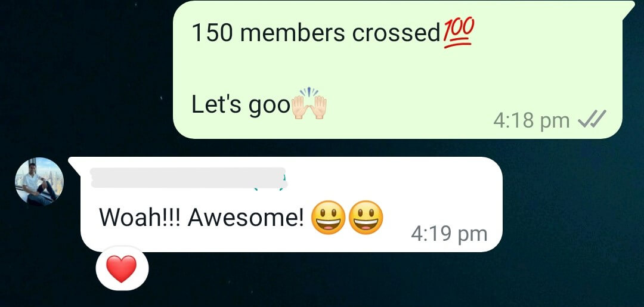
Task: Click the green bubble's top-right tail
Action: [627, 9]
